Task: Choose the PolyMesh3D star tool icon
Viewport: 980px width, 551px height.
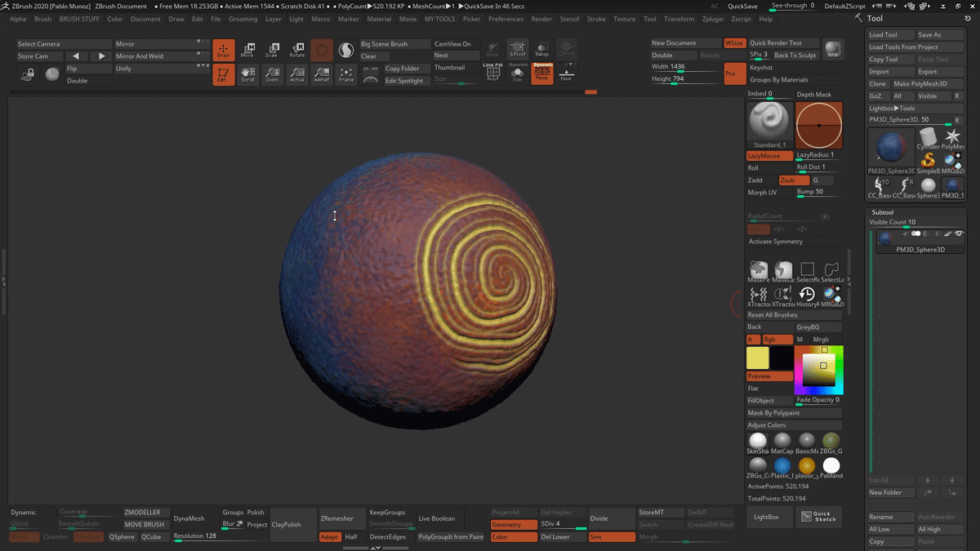Action: (953, 139)
